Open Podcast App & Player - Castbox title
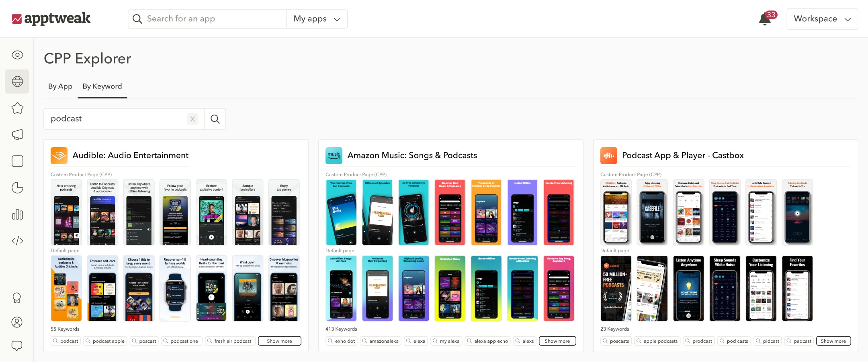 (683, 155)
